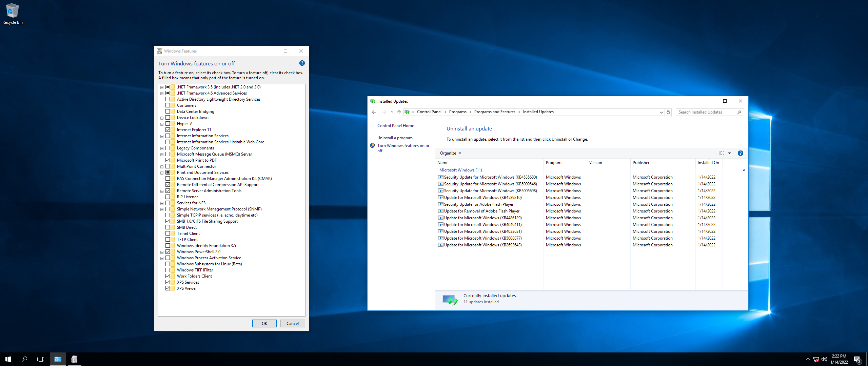Screen dimensions: 868x366
Task: Open the view options dropdown arrow
Action: point(729,153)
